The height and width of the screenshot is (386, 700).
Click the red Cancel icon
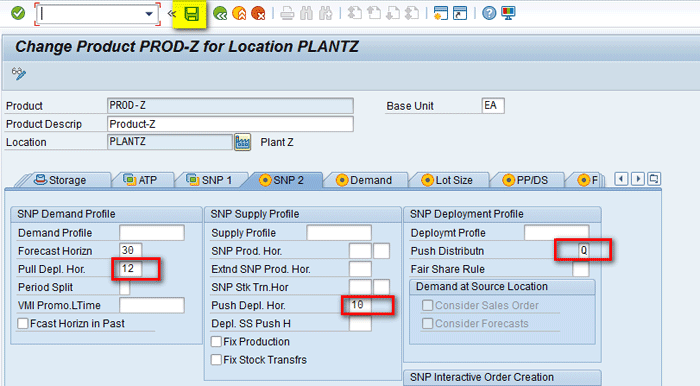click(x=258, y=14)
